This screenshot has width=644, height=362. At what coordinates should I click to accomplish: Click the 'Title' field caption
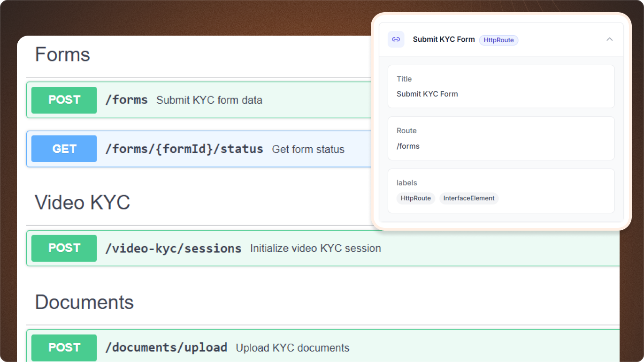[404, 79]
